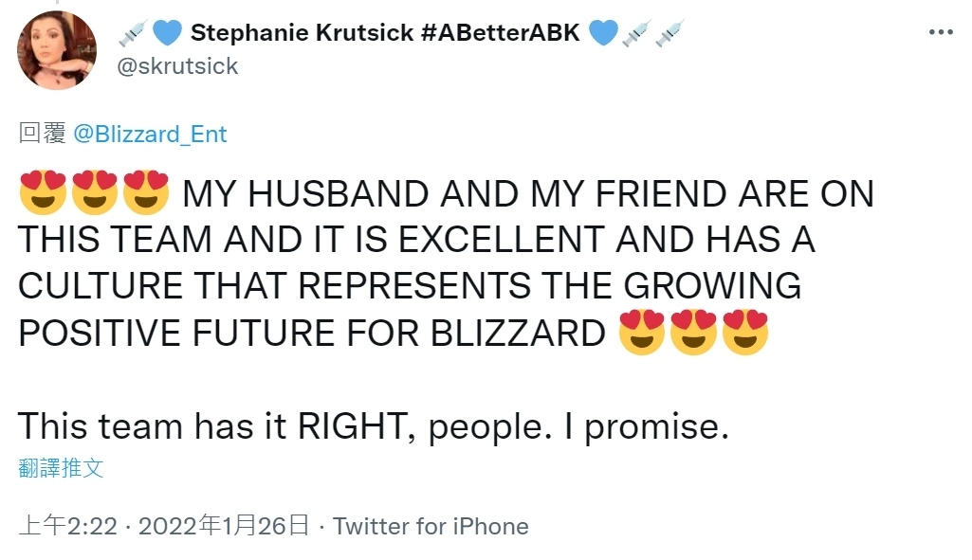Click the 回覆 reply label
972x560 pixels.
coord(42,134)
